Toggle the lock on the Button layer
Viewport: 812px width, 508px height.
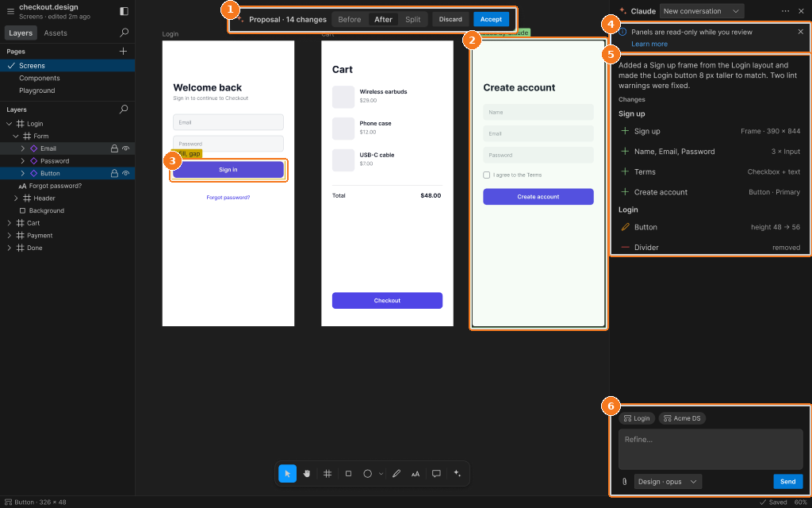coord(114,173)
